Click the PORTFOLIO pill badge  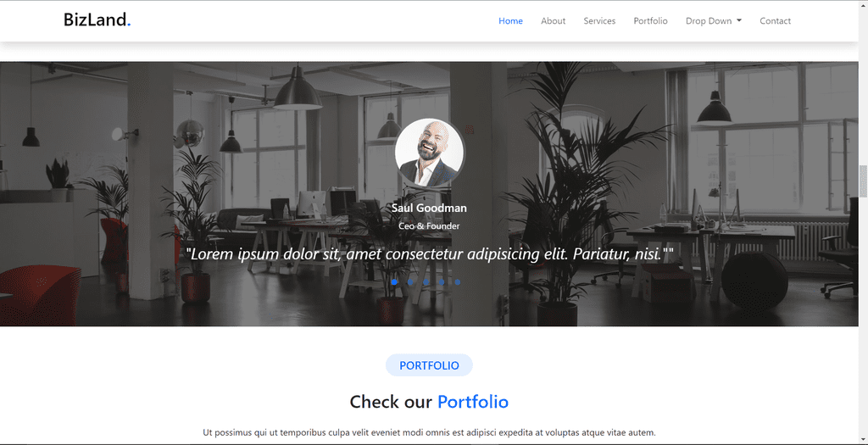point(429,365)
